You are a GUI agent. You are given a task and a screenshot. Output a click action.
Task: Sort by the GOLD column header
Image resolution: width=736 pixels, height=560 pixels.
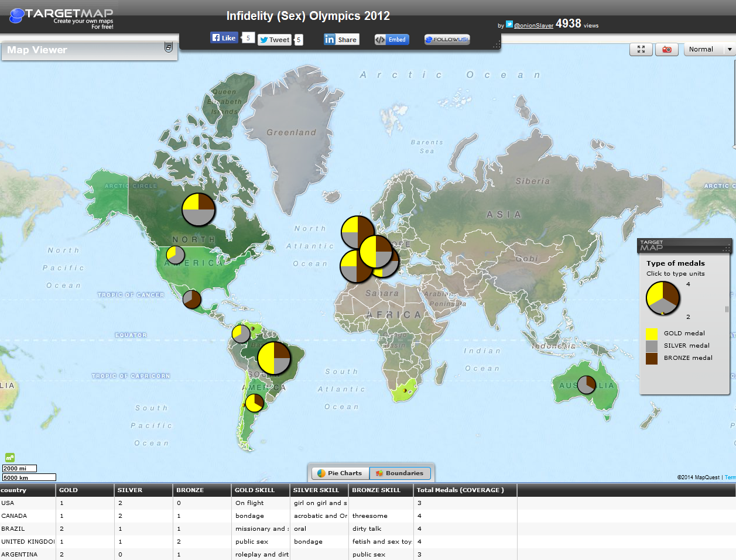coord(85,490)
